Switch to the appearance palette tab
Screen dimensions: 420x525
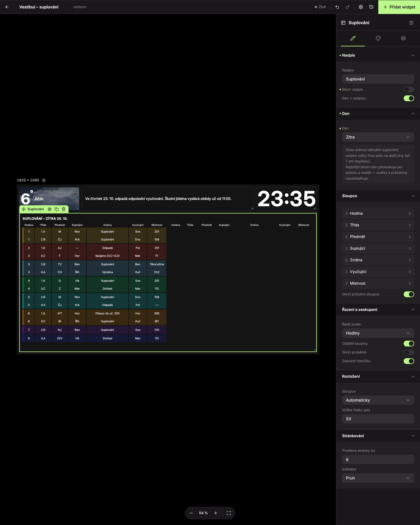[x=378, y=38]
